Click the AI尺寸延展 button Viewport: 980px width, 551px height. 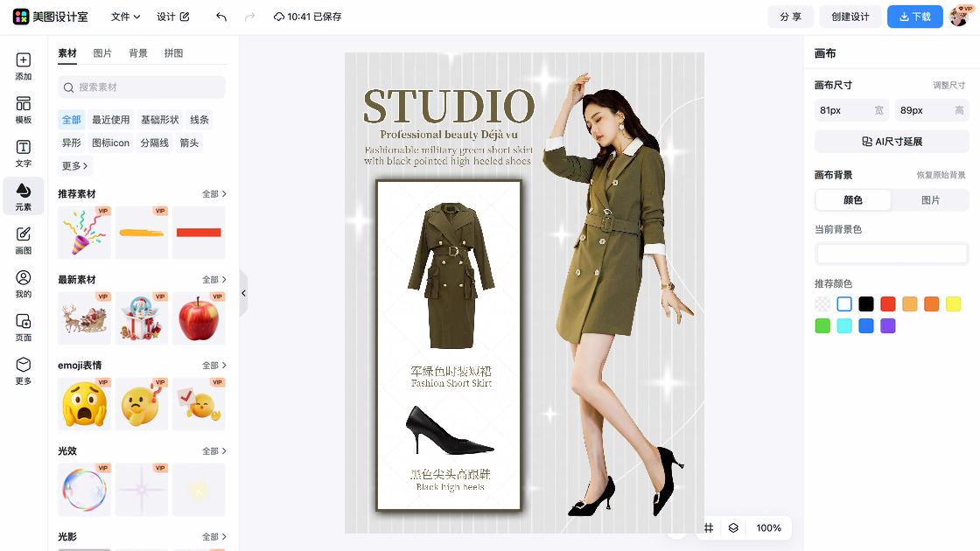(892, 142)
